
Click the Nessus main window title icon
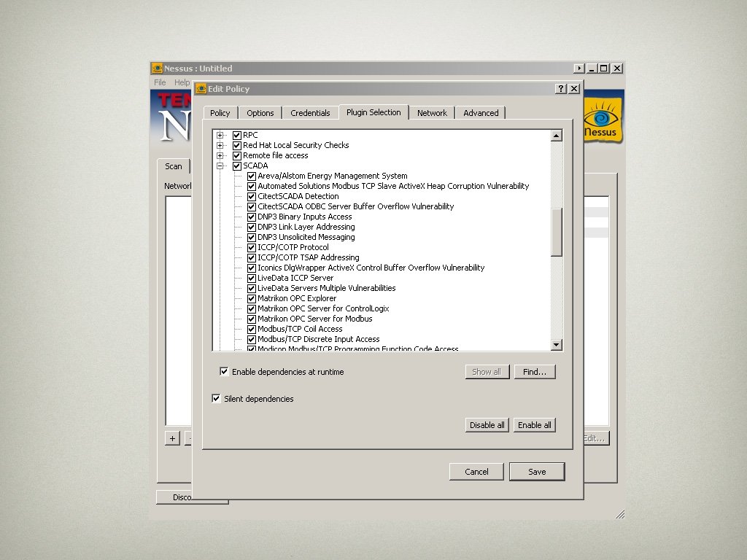click(x=158, y=69)
